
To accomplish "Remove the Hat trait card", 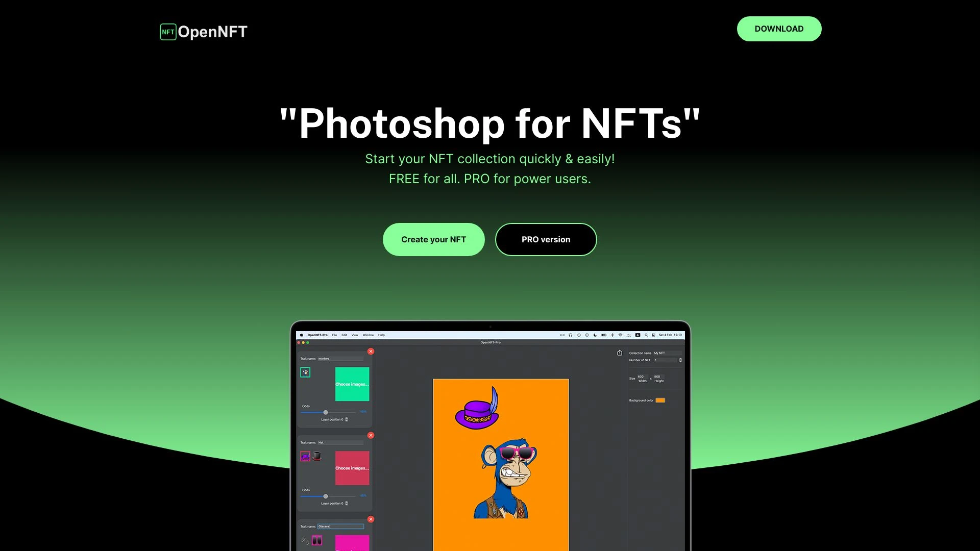I will pos(371,435).
